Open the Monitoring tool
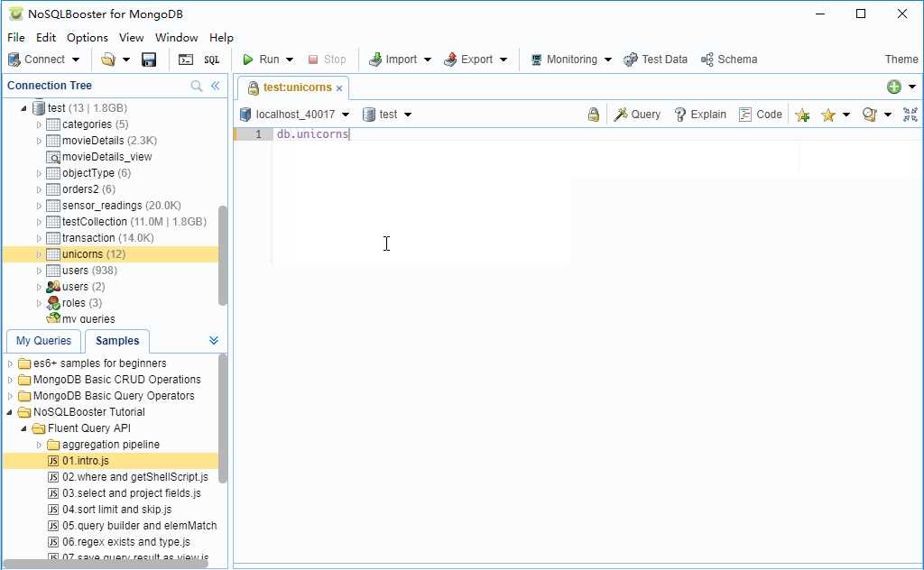Screen dimensions: 924x570 (564, 60)
